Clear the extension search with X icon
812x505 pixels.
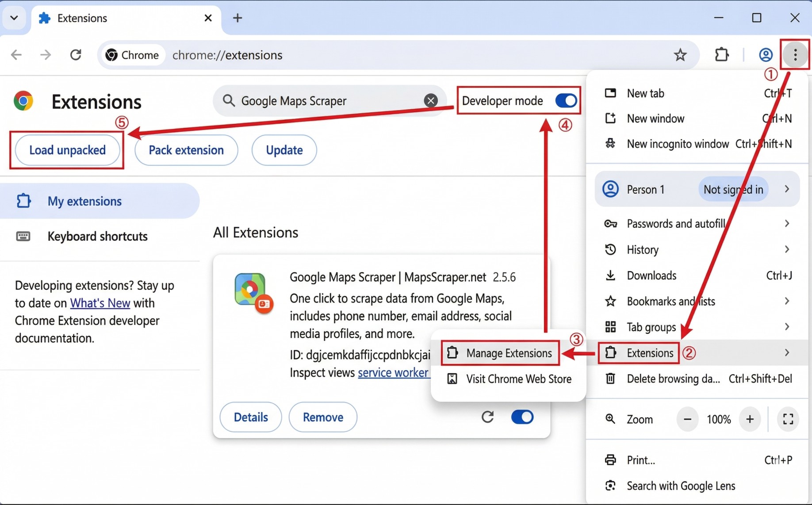click(x=430, y=101)
